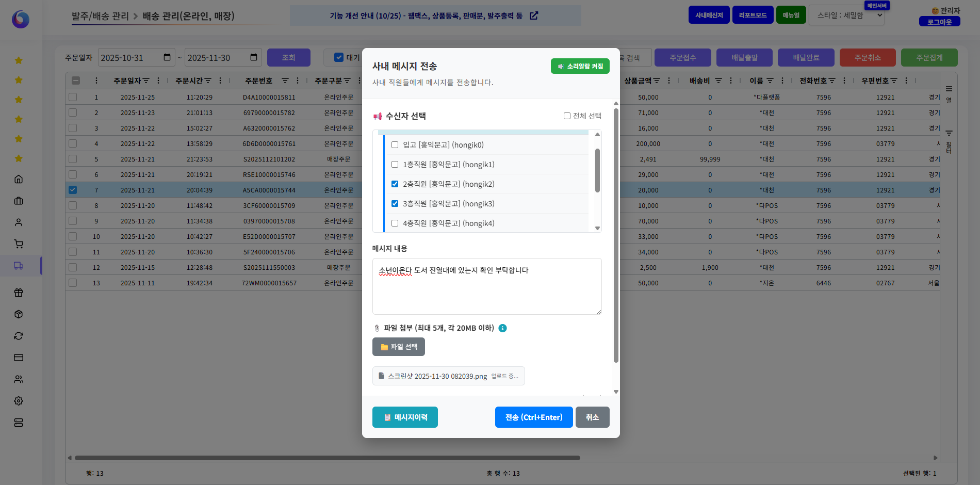
Task: Check the 1층직원 recipient checkbox
Action: click(395, 165)
